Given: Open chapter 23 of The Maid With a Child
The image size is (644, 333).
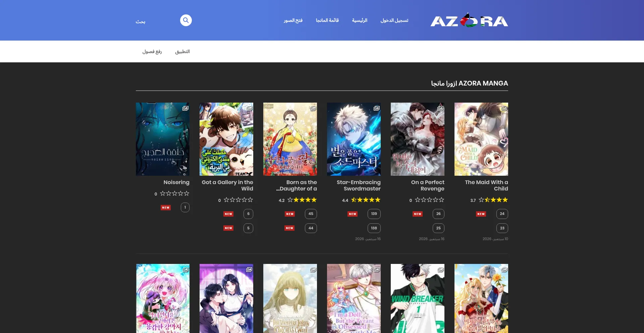Looking at the screenshot, I should [502, 228].
